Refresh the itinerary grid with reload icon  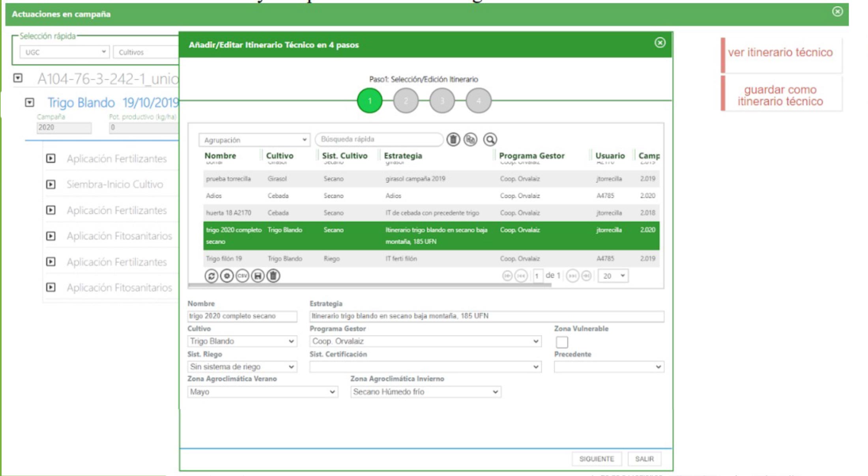(211, 276)
